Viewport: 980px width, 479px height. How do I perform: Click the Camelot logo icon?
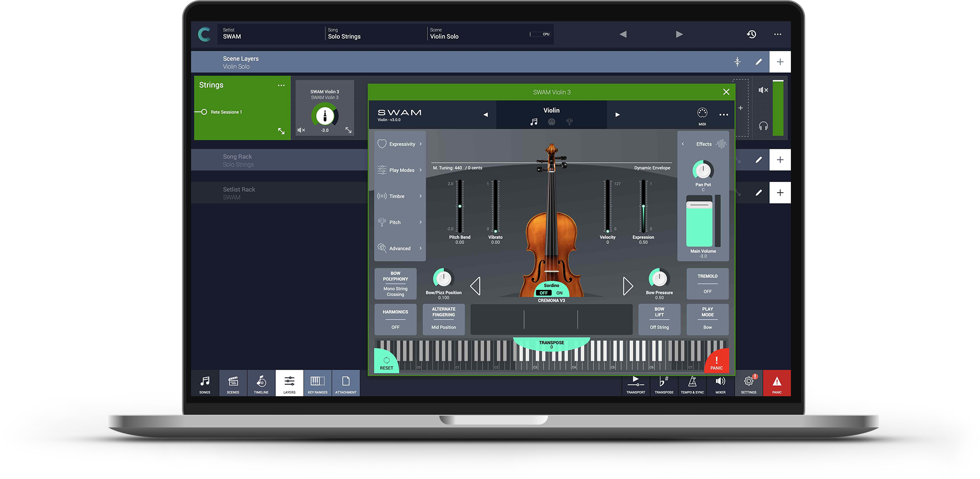point(204,34)
